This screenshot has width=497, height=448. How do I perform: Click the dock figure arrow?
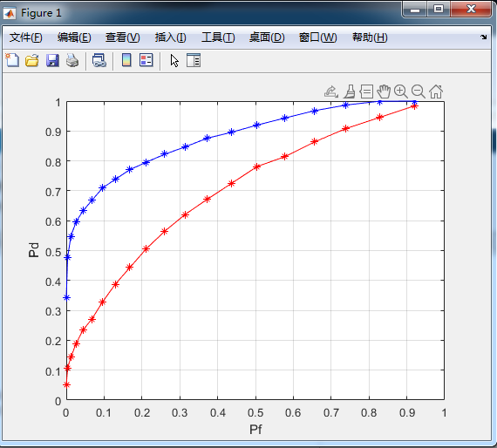point(483,37)
